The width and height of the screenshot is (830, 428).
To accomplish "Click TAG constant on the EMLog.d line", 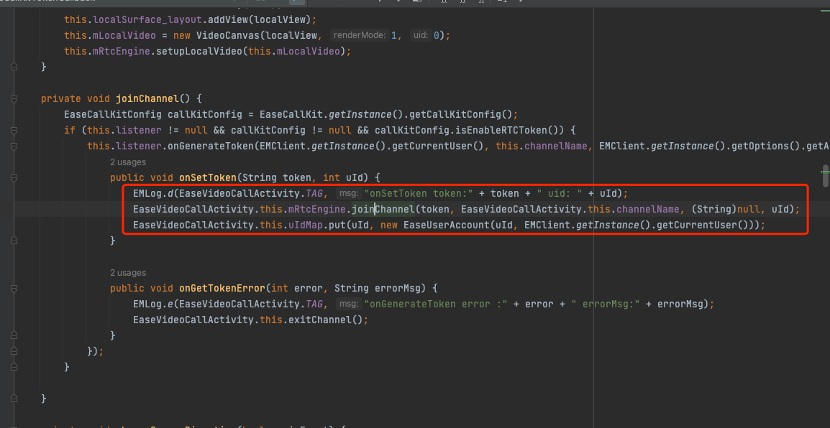I will (314, 194).
